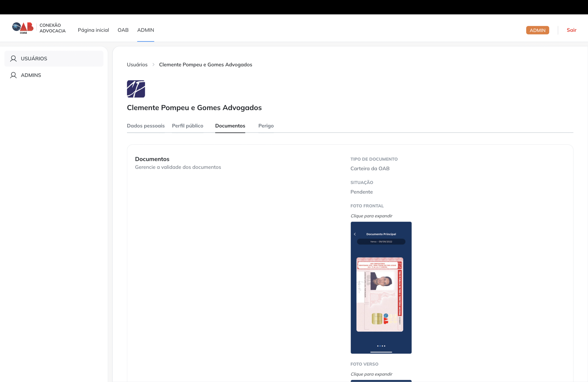
Task: Open the OAB navigation item
Action: coord(123,30)
